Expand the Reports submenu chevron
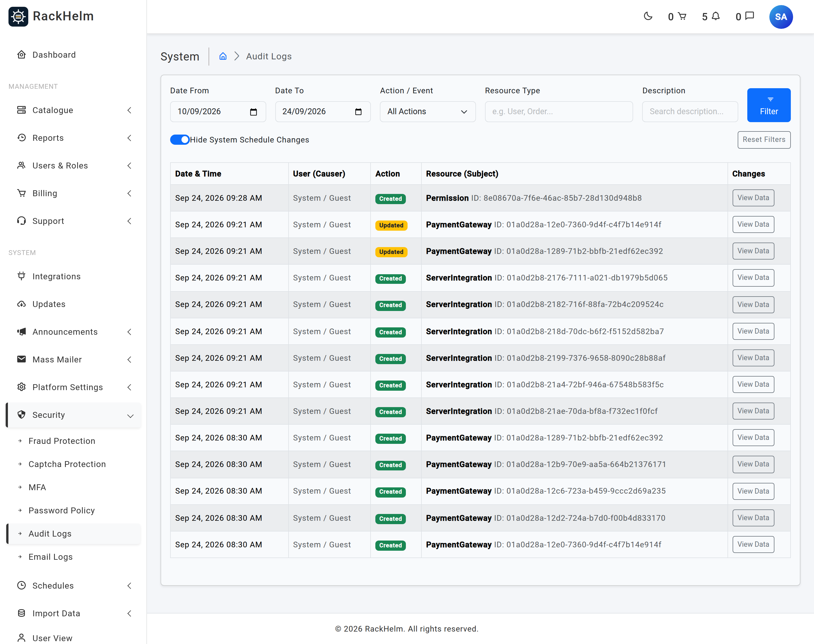 129,138
